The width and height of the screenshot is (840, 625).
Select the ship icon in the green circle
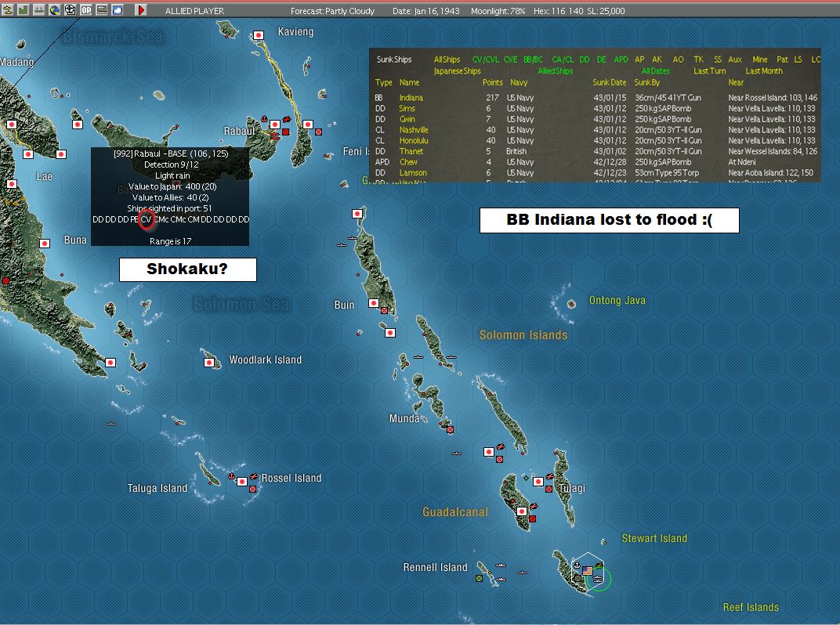599,578
